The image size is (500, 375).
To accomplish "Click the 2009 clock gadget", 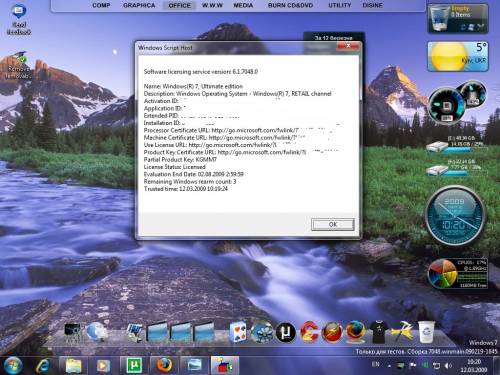I will coord(455,216).
